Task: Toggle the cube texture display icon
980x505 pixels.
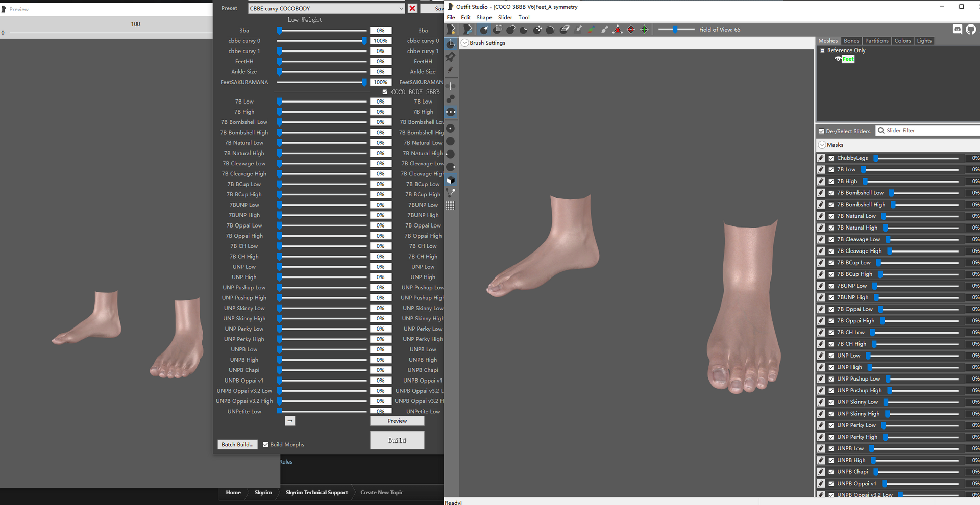Action: click(x=451, y=180)
